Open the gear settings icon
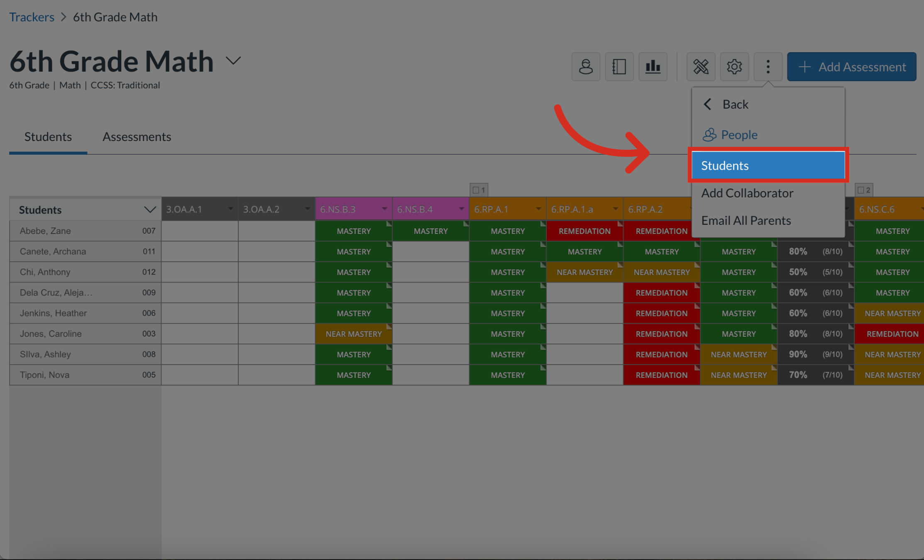The image size is (924, 560). (734, 66)
